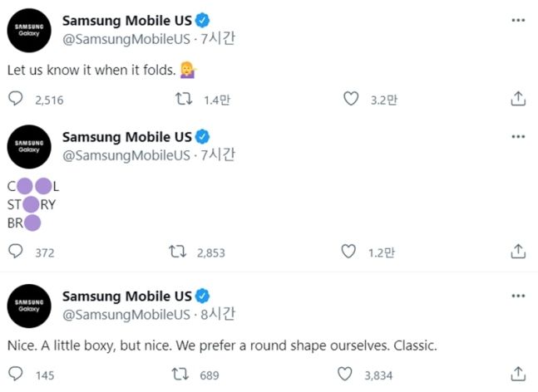This screenshot has width=538, height=392.
Task: Retweet the "A little boxy" tweet
Action: click(x=180, y=374)
